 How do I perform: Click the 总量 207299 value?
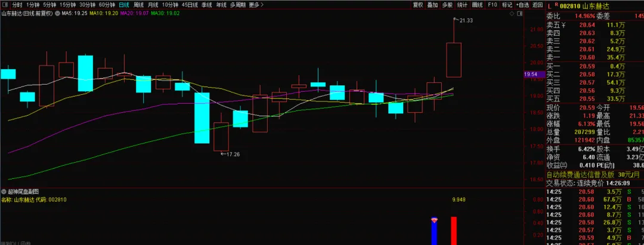click(x=583, y=132)
